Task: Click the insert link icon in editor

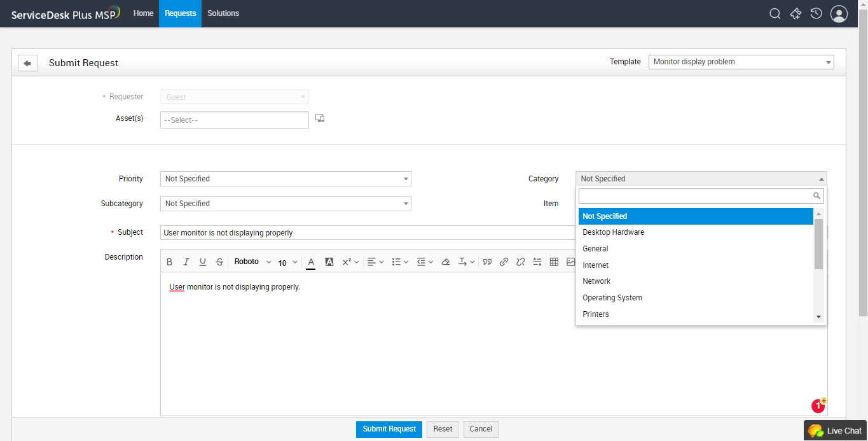Action: point(504,262)
